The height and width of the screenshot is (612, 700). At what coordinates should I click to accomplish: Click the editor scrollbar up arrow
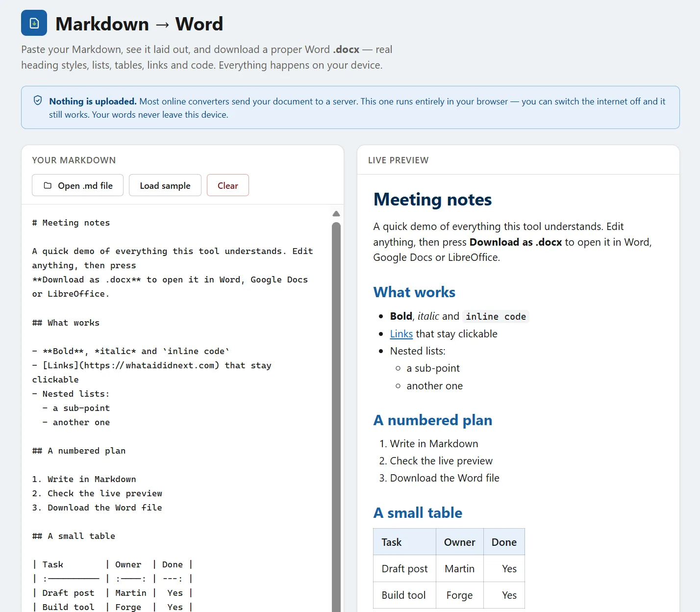pos(336,214)
